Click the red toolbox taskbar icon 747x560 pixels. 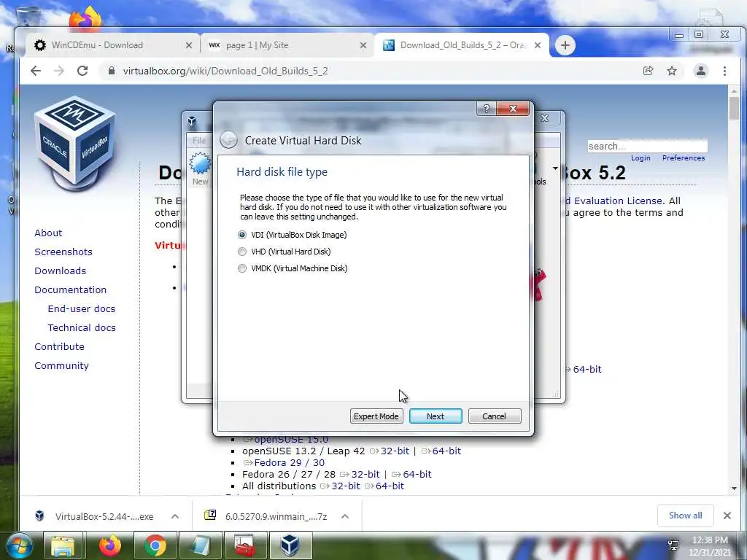[x=245, y=546]
